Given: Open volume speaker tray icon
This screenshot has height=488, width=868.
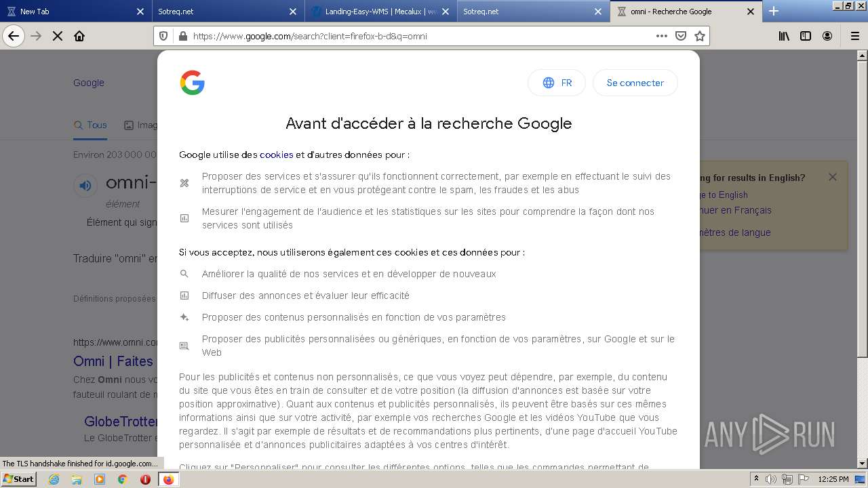Looking at the screenshot, I should pos(771,479).
